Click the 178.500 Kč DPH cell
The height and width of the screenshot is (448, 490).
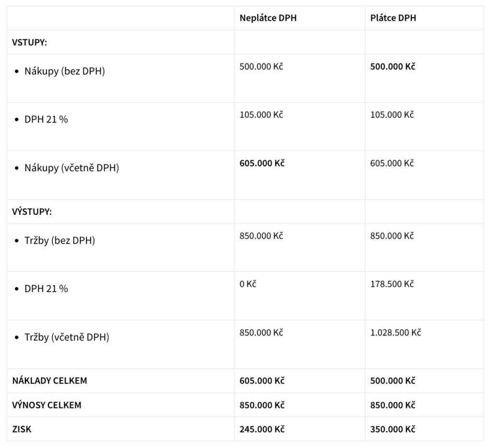(x=392, y=284)
